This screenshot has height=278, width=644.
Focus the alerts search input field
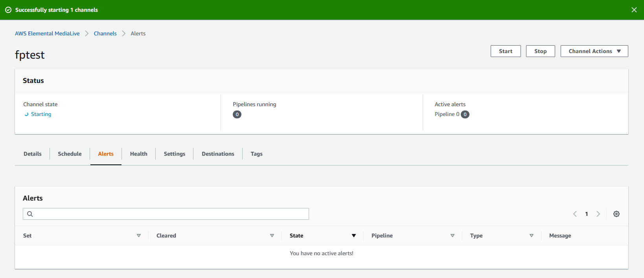click(169, 214)
